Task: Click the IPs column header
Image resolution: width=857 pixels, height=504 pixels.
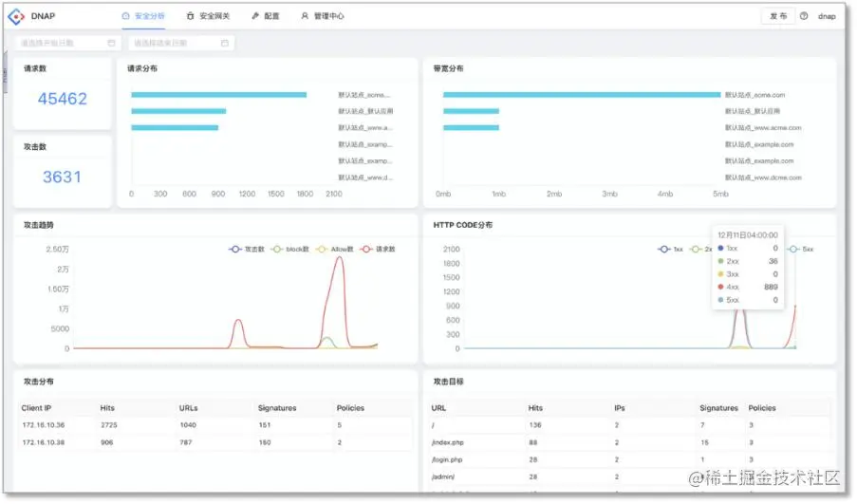Action: coord(619,408)
